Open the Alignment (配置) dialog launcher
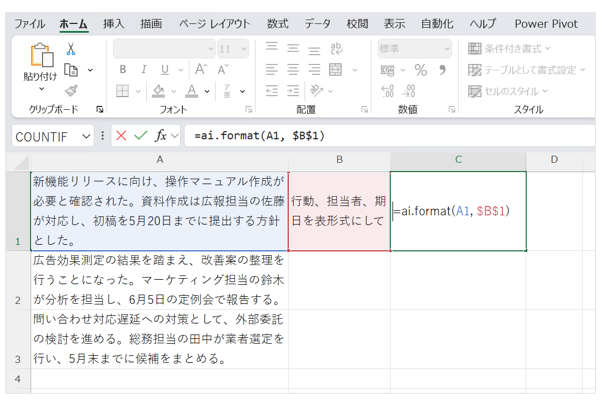602x402 pixels. click(x=364, y=109)
